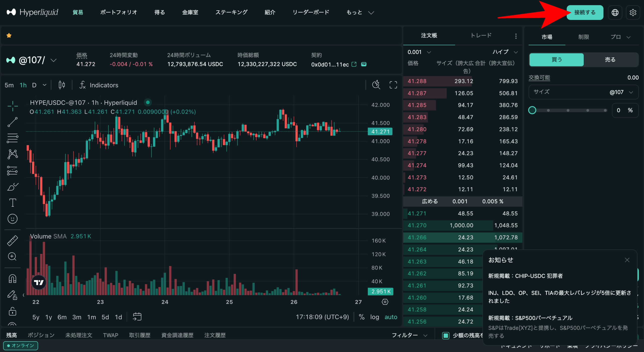Screen dimensions: 644x352
Task: Click the 41.288 ask price row
Action: pyautogui.click(x=463, y=81)
